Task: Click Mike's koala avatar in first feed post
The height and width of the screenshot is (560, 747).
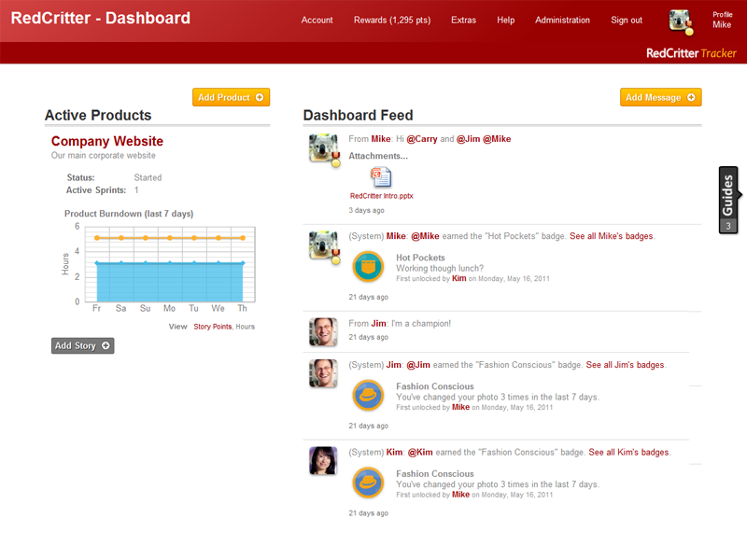Action: click(x=323, y=149)
